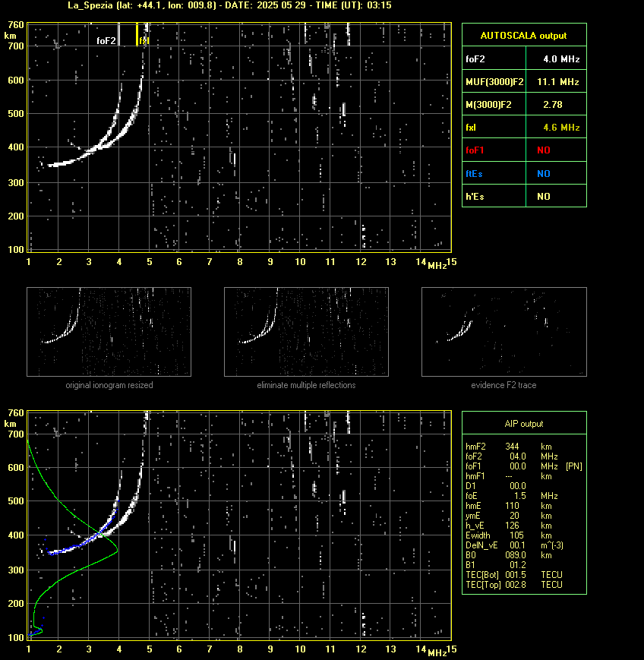Click the time 03:15 in the header
This screenshot has height=660, width=644.
[379, 5]
